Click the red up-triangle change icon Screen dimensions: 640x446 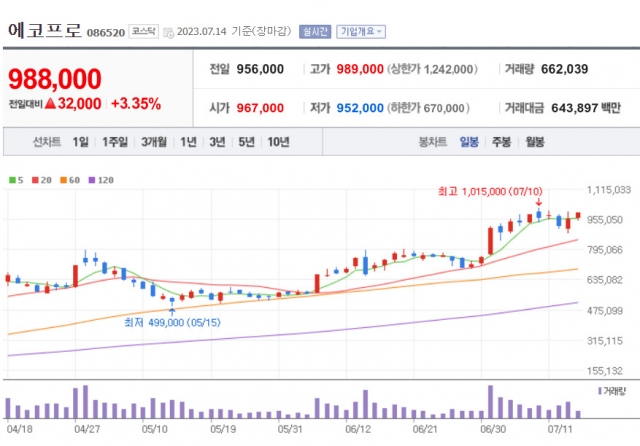click(50, 104)
